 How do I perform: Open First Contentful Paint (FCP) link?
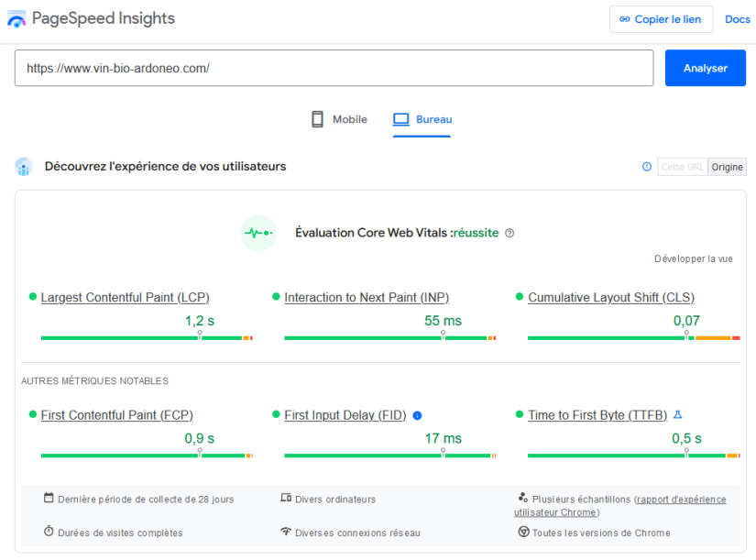click(117, 415)
